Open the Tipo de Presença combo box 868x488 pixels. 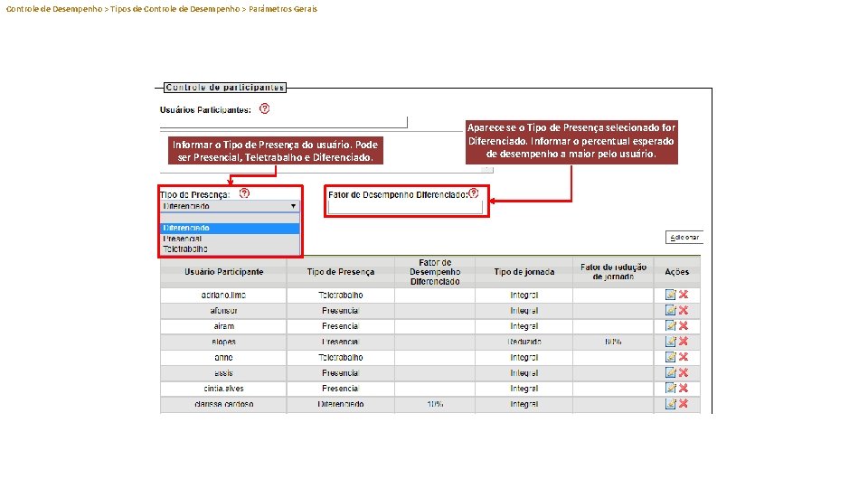point(230,206)
